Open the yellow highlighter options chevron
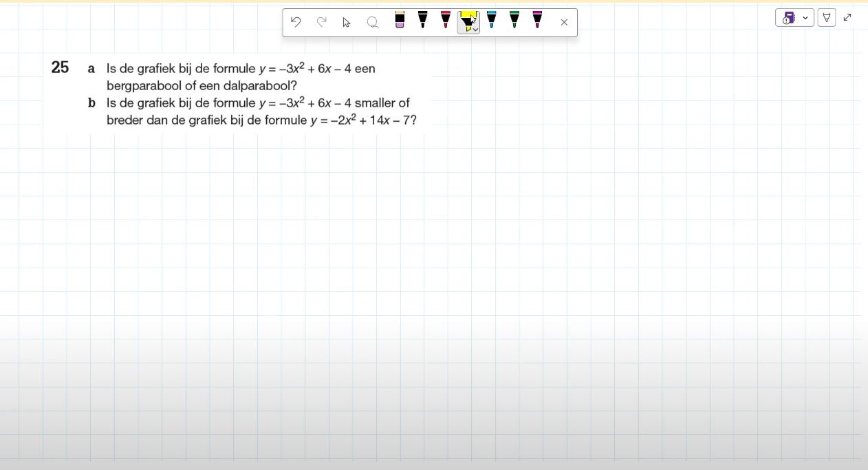Image resolution: width=868 pixels, height=470 pixels. tap(476, 30)
